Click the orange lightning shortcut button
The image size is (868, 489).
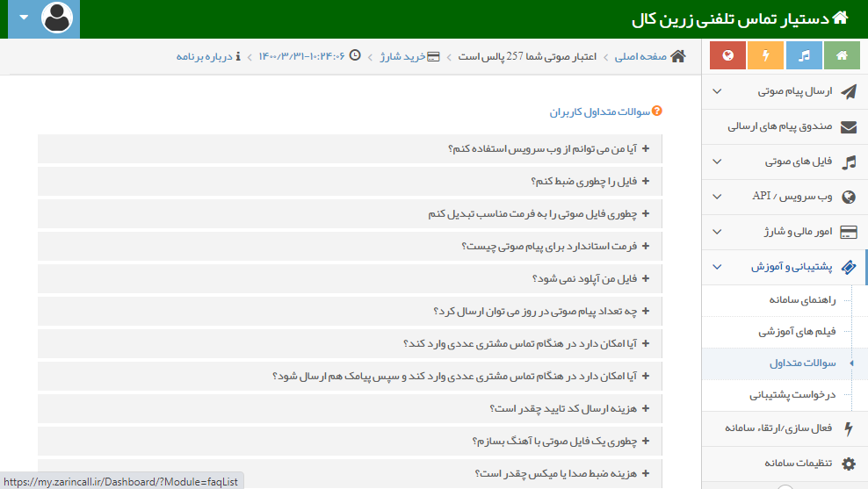click(x=765, y=55)
